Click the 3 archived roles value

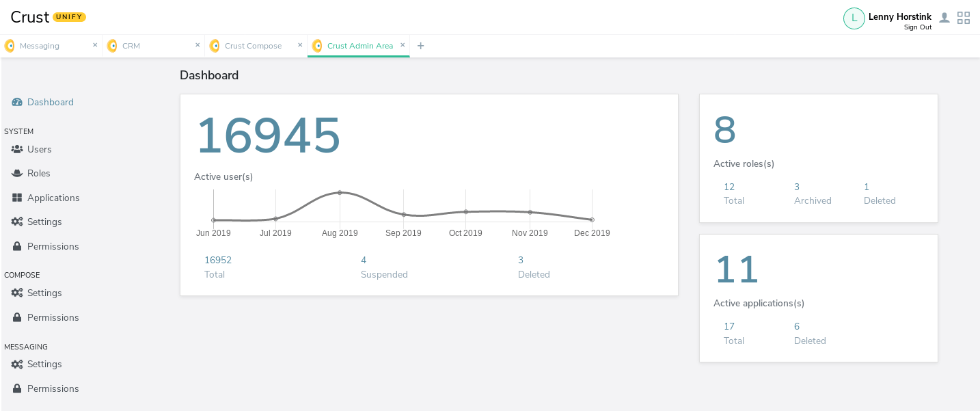[797, 187]
